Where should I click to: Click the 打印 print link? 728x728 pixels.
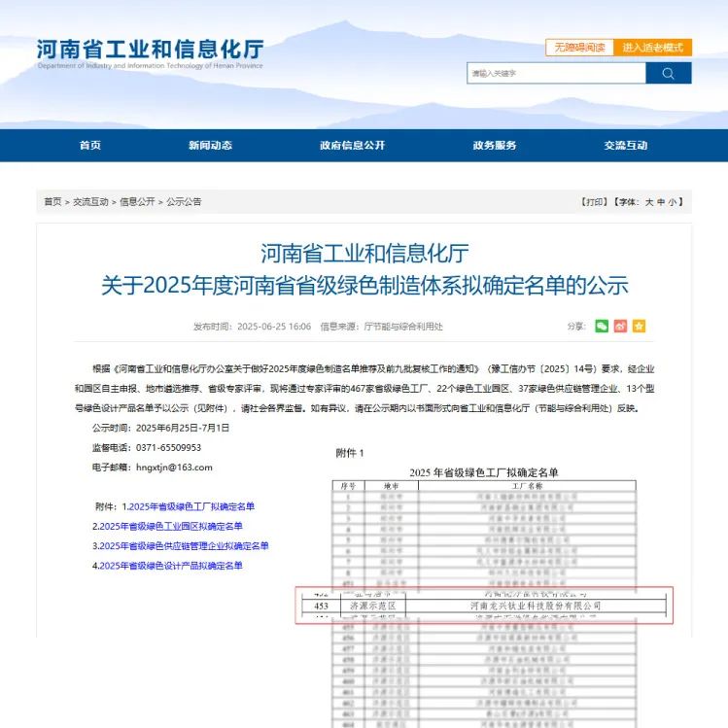594,201
